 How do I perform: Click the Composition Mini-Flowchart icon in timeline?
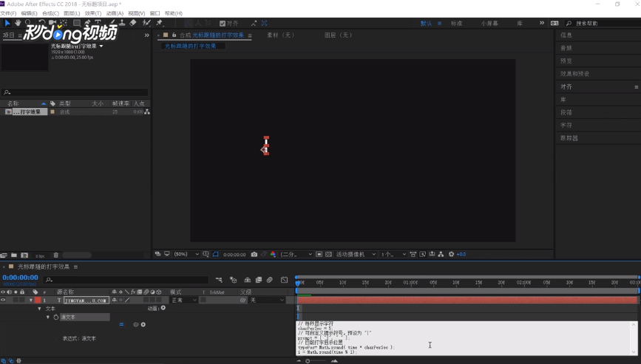219,280
